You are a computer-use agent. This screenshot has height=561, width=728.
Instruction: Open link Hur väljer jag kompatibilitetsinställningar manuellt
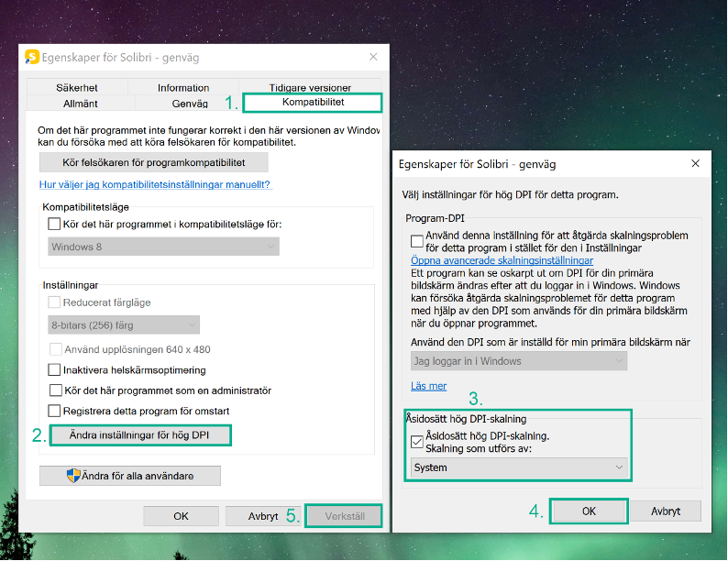[x=155, y=184]
